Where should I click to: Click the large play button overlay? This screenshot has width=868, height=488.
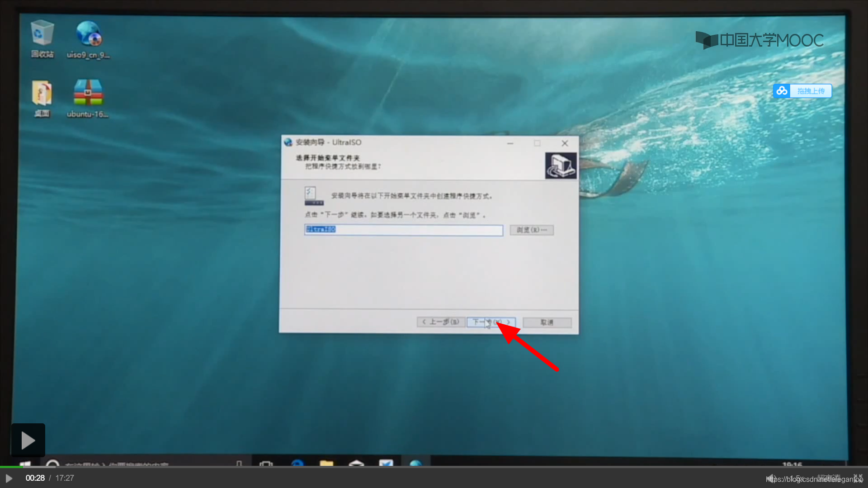[28, 440]
